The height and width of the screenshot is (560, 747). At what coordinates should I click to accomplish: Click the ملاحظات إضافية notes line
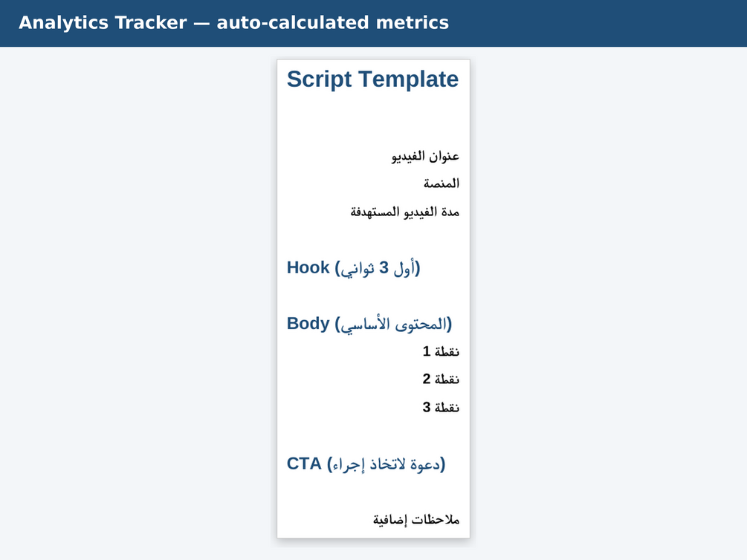point(416,519)
